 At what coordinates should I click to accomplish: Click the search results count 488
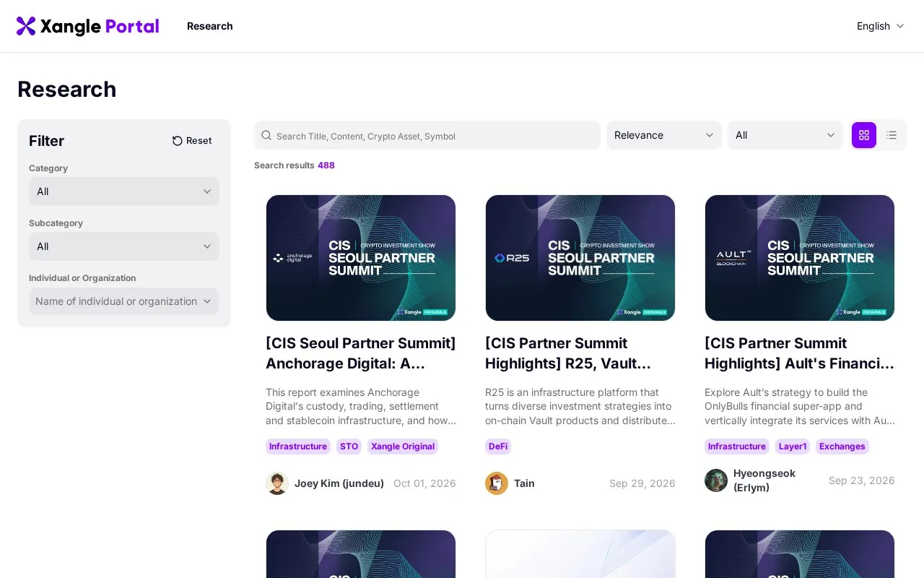[x=326, y=165]
